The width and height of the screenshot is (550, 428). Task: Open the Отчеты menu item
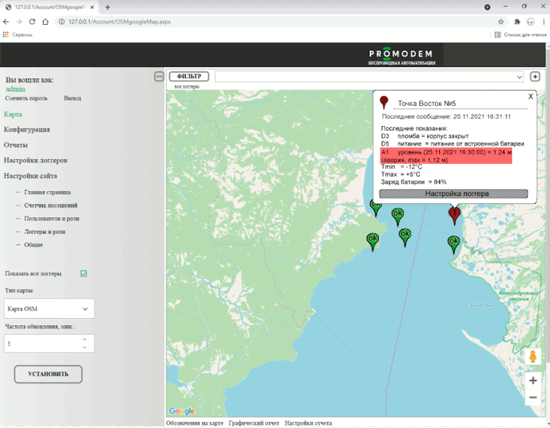click(16, 145)
